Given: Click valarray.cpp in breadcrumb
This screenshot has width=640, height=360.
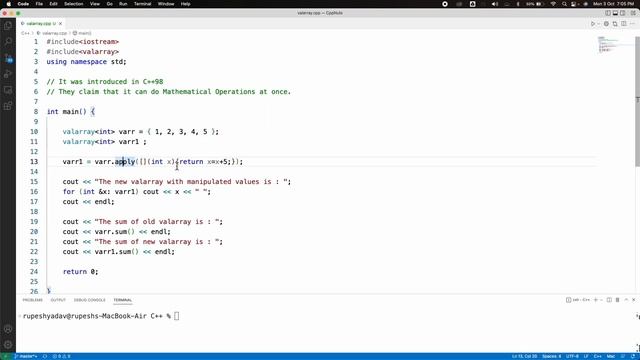Looking at the screenshot, I should click(x=54, y=33).
